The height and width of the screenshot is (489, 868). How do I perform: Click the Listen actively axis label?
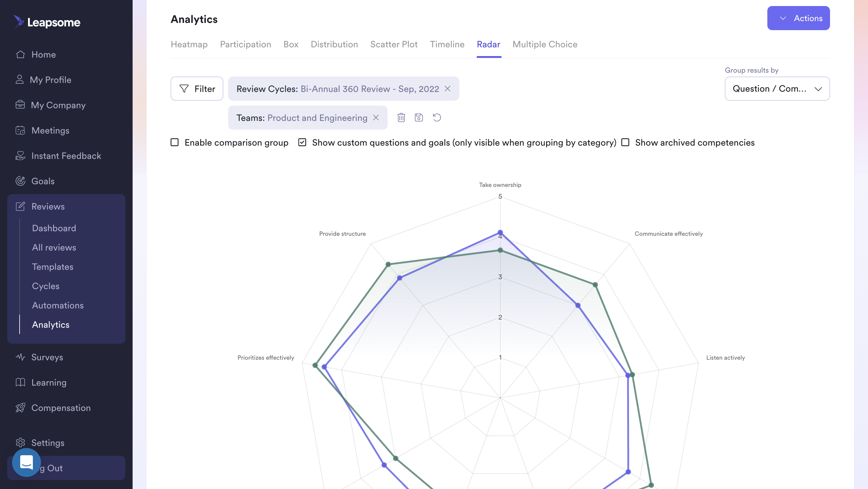725,358
